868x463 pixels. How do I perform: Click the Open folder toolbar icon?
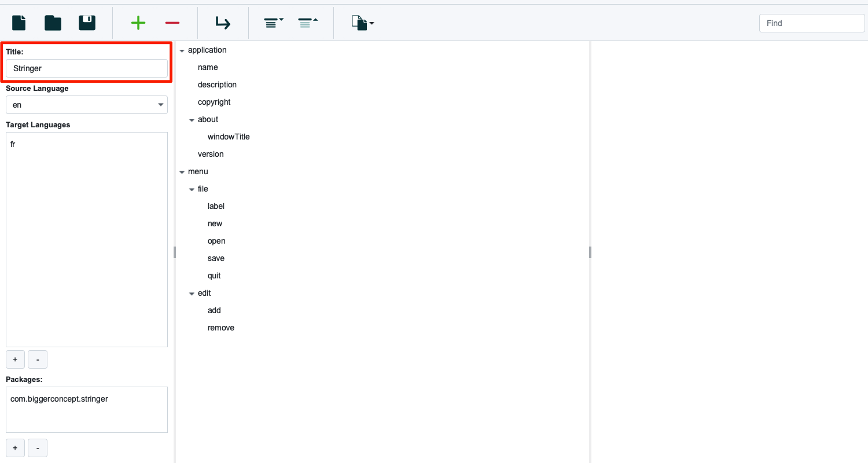(x=53, y=23)
